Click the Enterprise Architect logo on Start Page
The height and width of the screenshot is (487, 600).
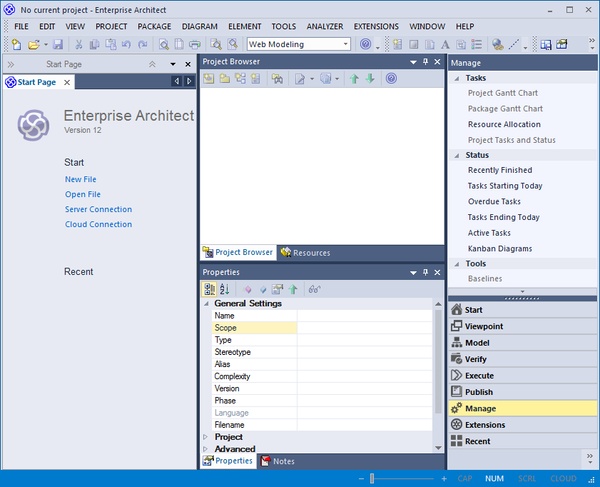(x=33, y=126)
